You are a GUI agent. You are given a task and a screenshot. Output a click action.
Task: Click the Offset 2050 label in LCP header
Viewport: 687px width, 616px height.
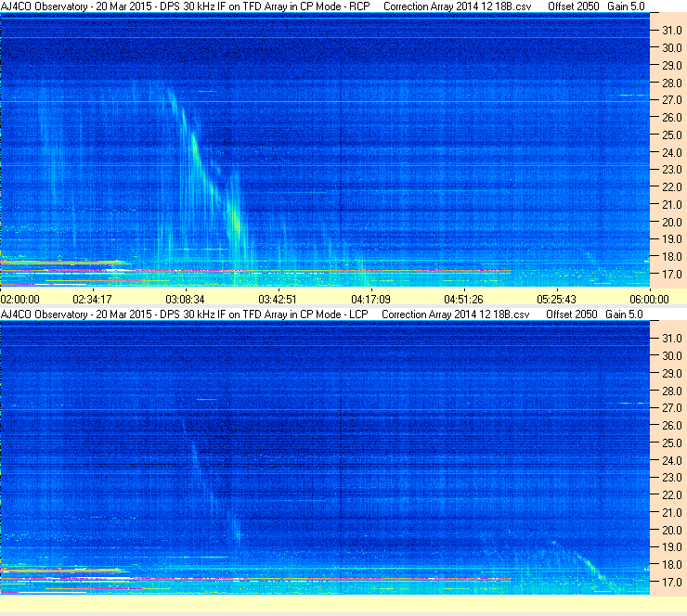click(x=572, y=314)
